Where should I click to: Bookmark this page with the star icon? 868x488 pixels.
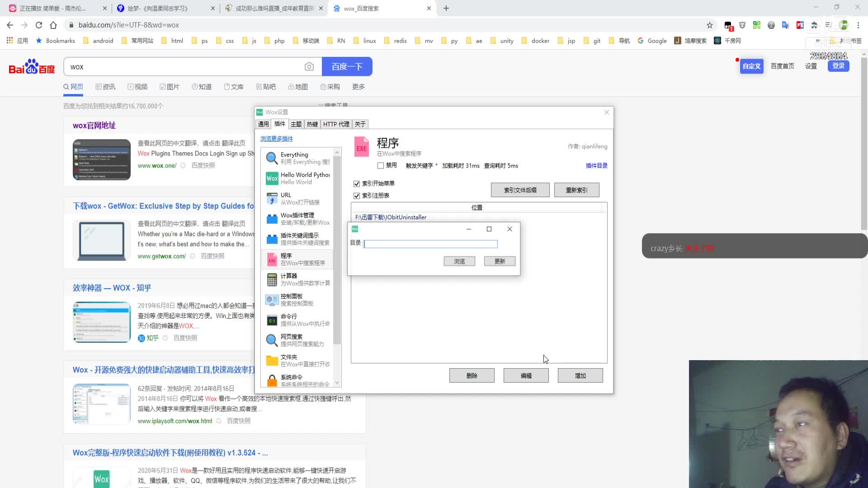tap(710, 25)
